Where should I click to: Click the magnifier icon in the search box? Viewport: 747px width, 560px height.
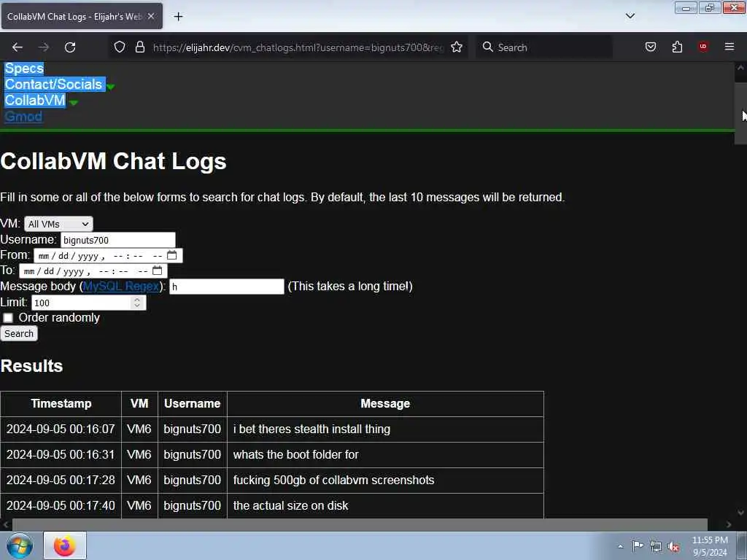click(487, 47)
